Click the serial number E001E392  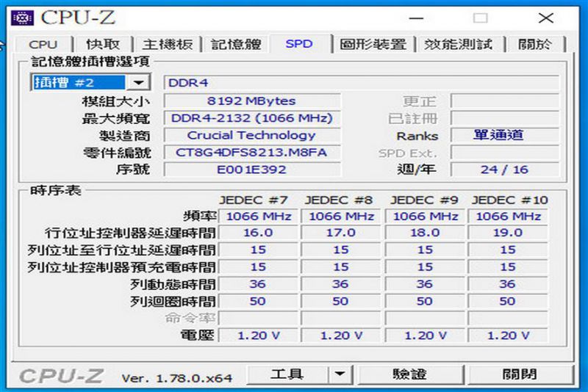pyautogui.click(x=252, y=170)
